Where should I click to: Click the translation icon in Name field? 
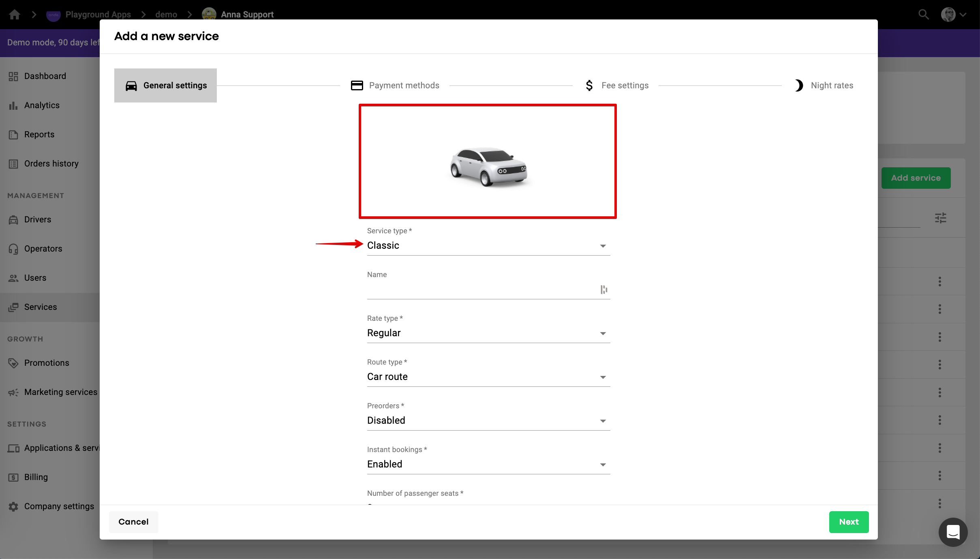pyautogui.click(x=604, y=290)
